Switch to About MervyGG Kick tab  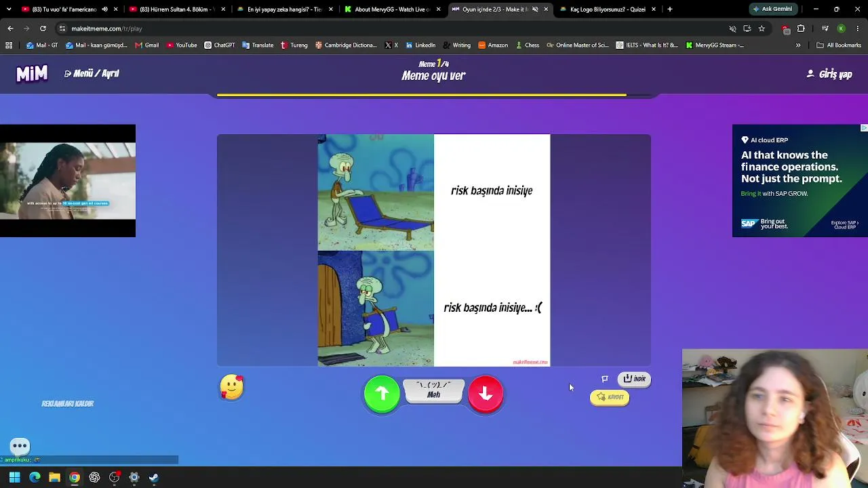392,9
